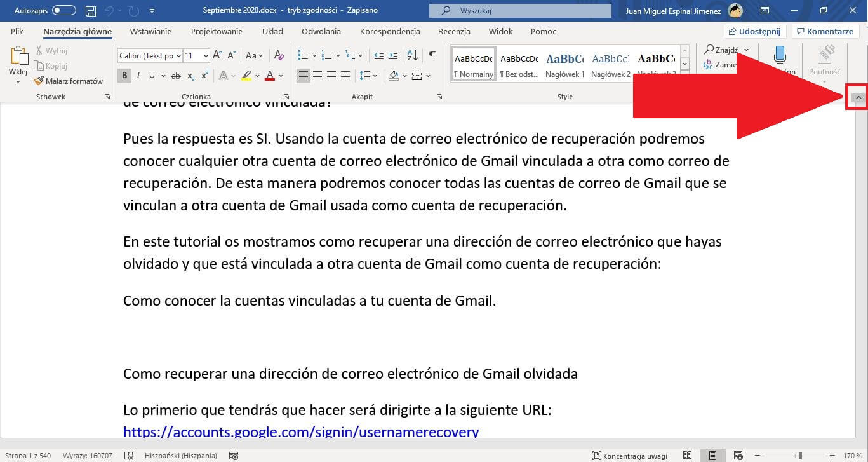The height and width of the screenshot is (462, 868).
Task: Sort text with the A-Z sort icon
Action: pos(412,55)
